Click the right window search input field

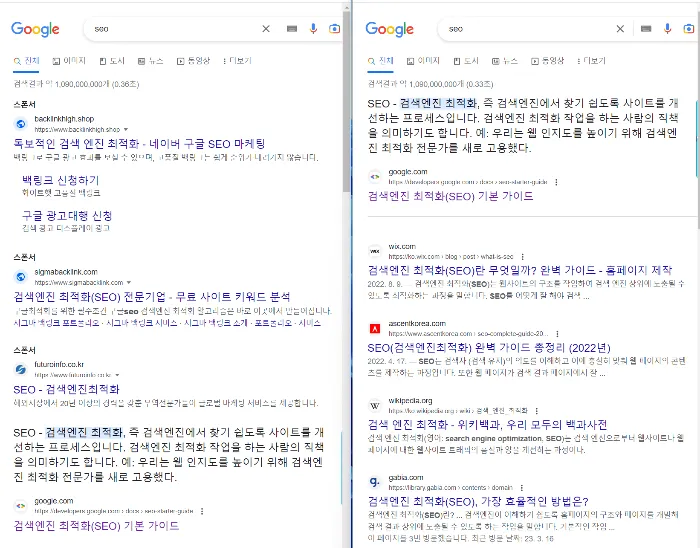coord(529,29)
